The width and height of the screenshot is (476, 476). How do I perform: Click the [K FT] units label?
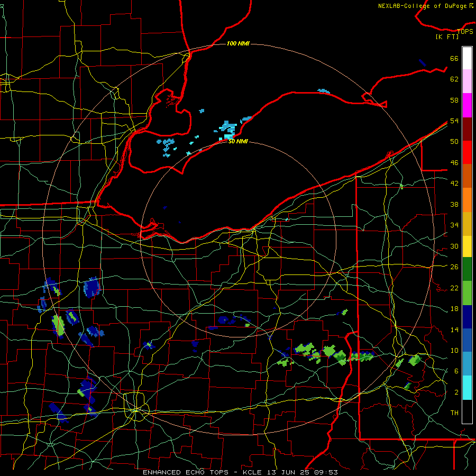(x=447, y=36)
